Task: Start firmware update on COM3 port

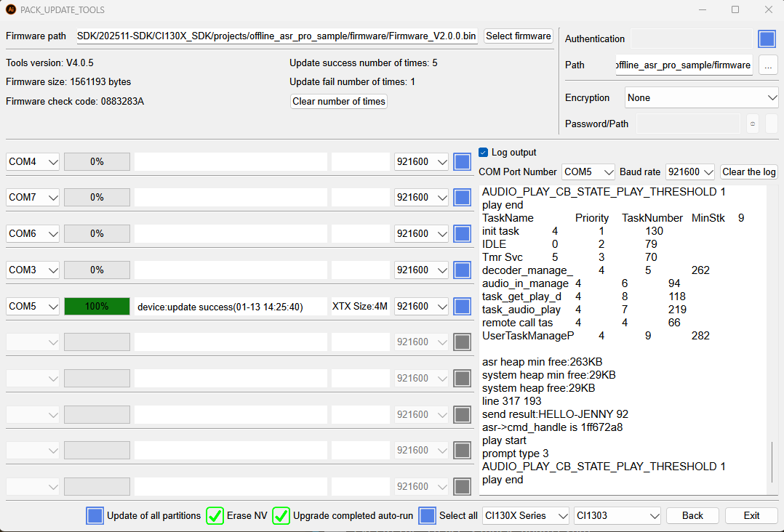Action: [x=462, y=270]
